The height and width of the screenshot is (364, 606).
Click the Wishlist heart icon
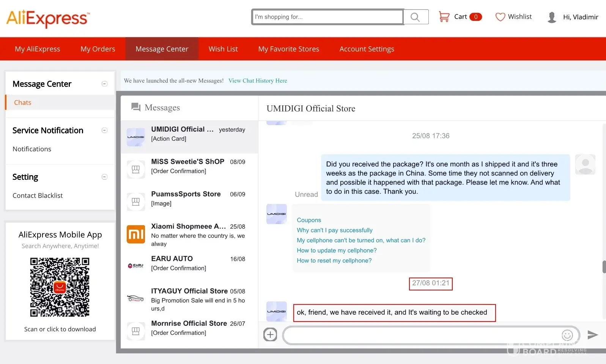(500, 17)
